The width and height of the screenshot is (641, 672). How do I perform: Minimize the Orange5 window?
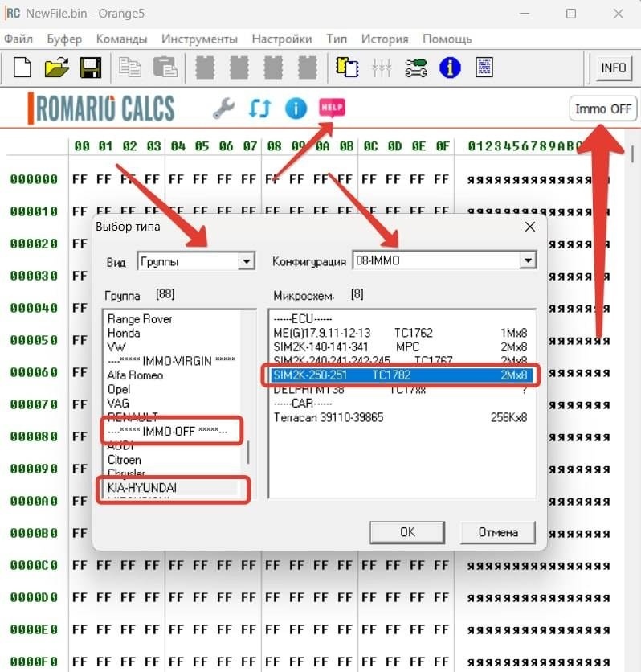pyautogui.click(x=525, y=14)
